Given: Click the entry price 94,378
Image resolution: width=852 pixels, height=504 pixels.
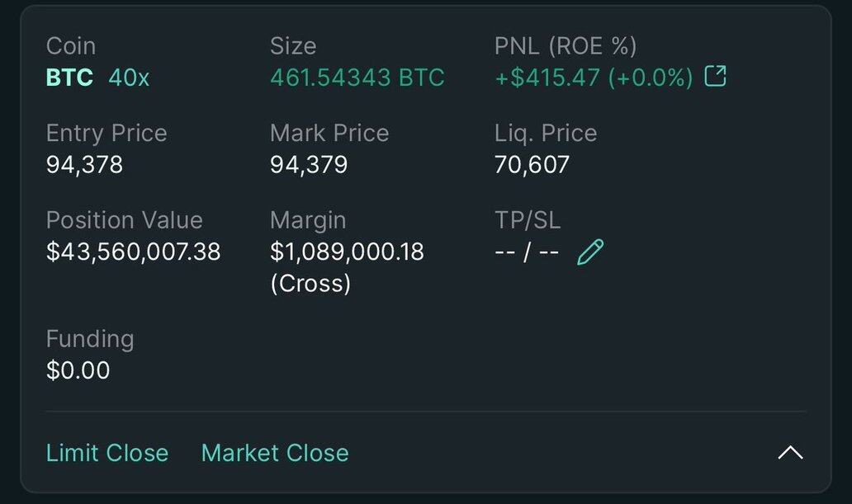Looking at the screenshot, I should tap(84, 165).
